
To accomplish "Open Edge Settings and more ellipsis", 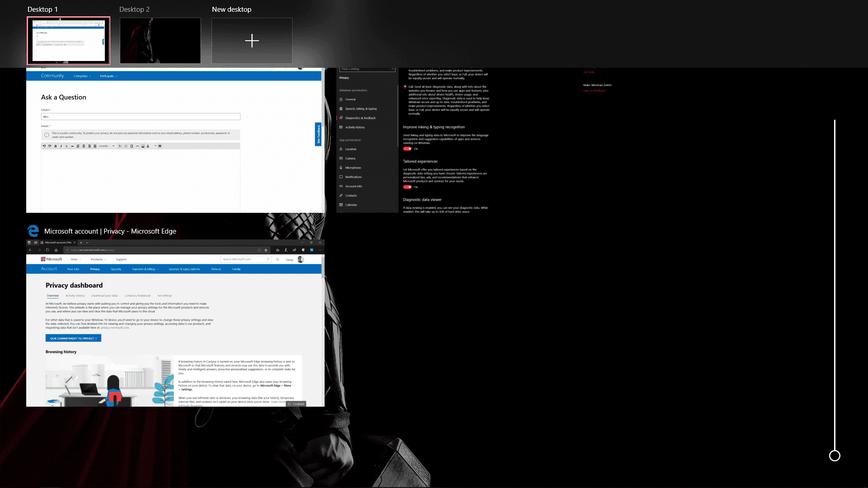I will click(x=320, y=250).
